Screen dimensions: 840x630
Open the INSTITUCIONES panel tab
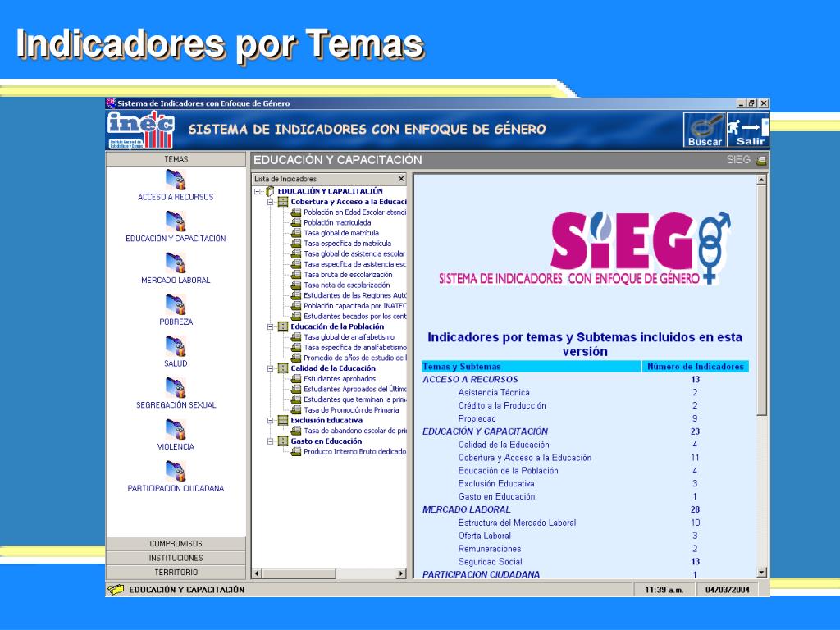(176, 558)
